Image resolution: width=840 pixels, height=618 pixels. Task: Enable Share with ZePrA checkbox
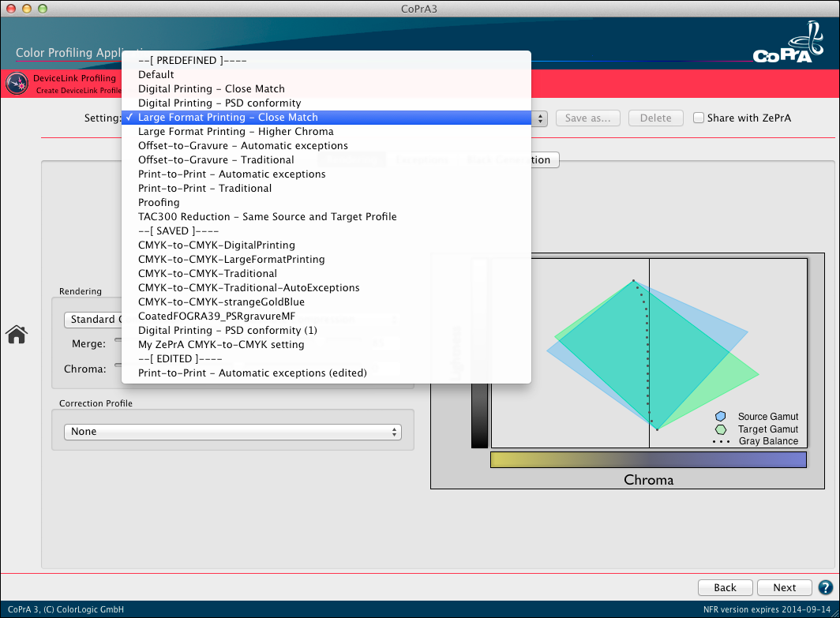(x=699, y=118)
